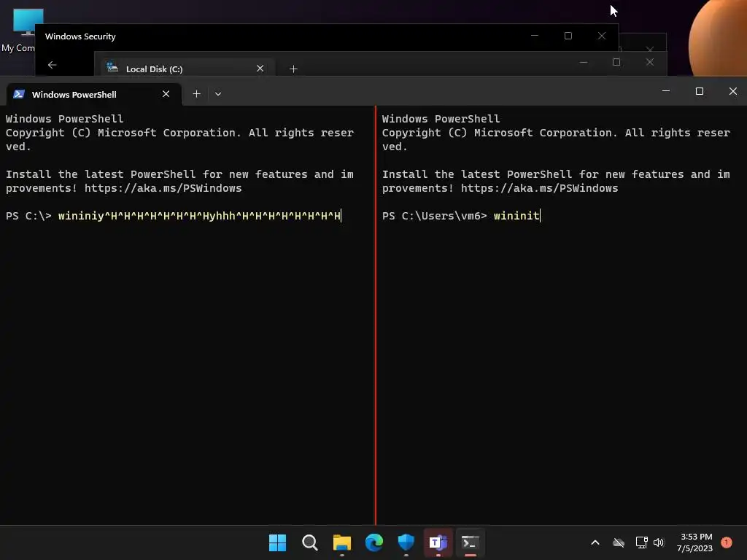The height and width of the screenshot is (560, 747).
Task: Close the Windows PowerShell tab
Action: click(166, 94)
